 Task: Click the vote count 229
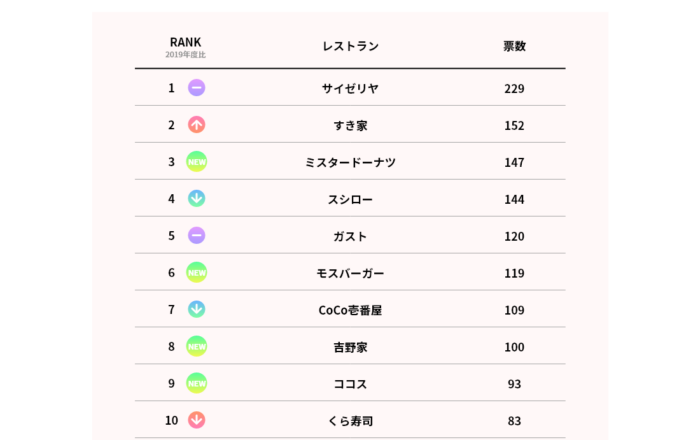click(x=514, y=89)
